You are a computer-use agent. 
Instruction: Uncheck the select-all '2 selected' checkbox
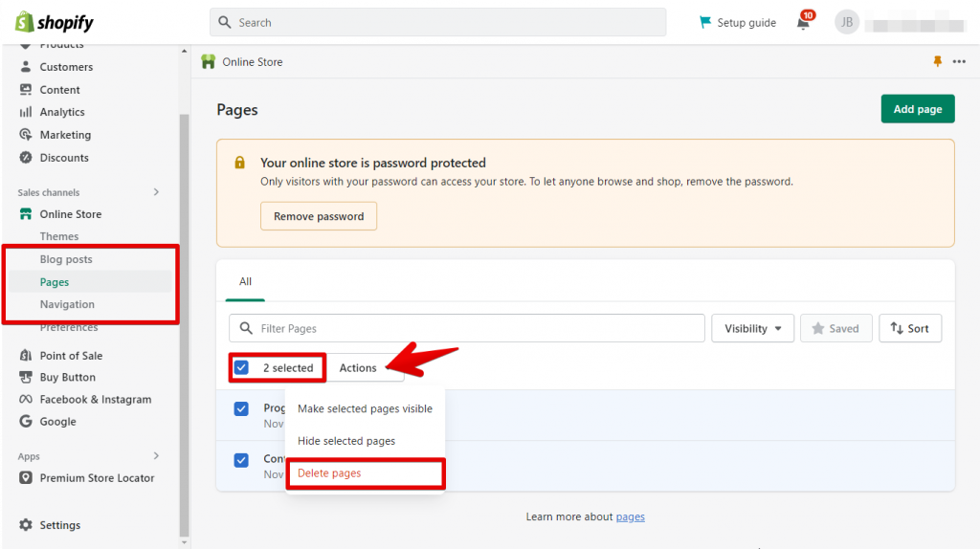[242, 367]
